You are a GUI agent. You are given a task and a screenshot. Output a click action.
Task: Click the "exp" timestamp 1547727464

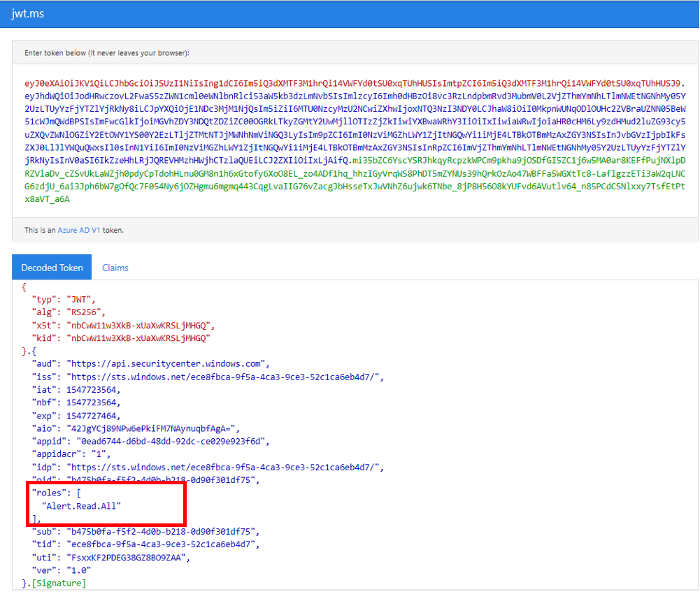pyautogui.click(x=93, y=416)
